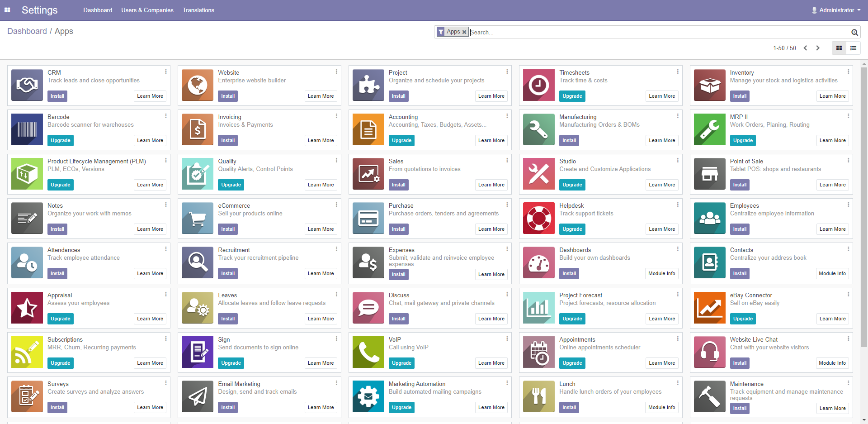Install the Maintenance app
Viewport: 868px width, 424px height.
click(x=740, y=408)
